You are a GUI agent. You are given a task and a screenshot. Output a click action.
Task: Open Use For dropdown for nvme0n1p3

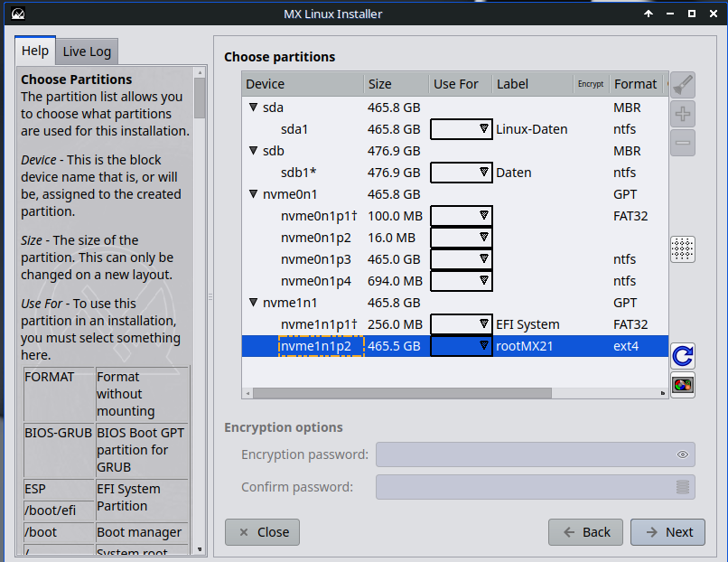461,259
